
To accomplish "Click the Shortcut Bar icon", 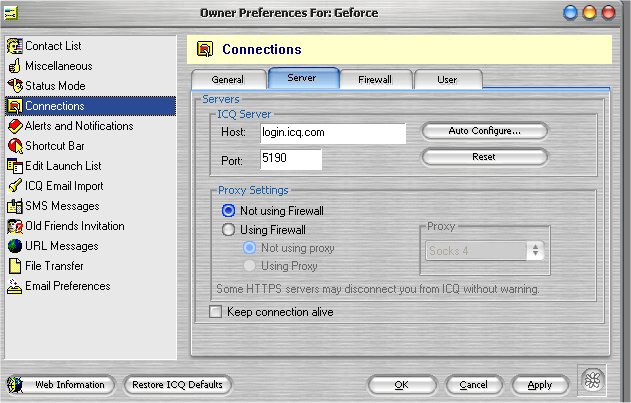I will pos(15,146).
